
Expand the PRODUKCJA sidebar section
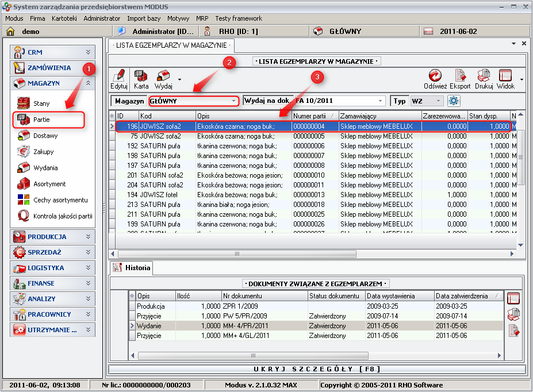point(52,236)
